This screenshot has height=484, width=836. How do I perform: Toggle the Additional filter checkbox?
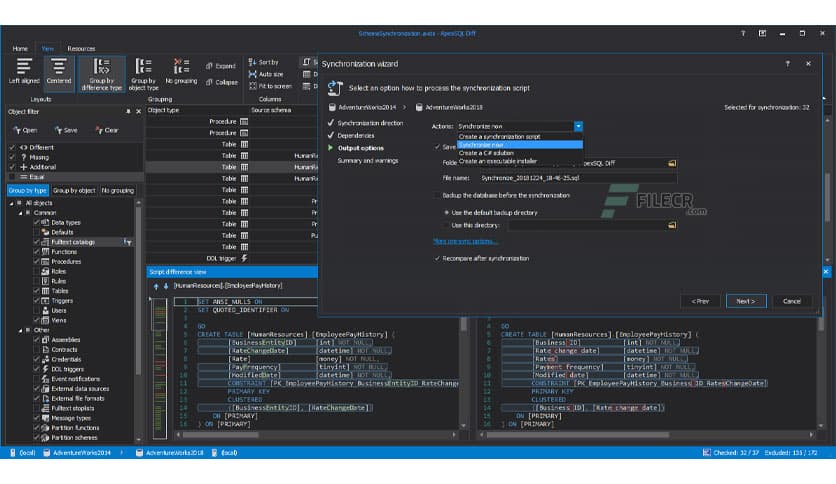coord(12,167)
